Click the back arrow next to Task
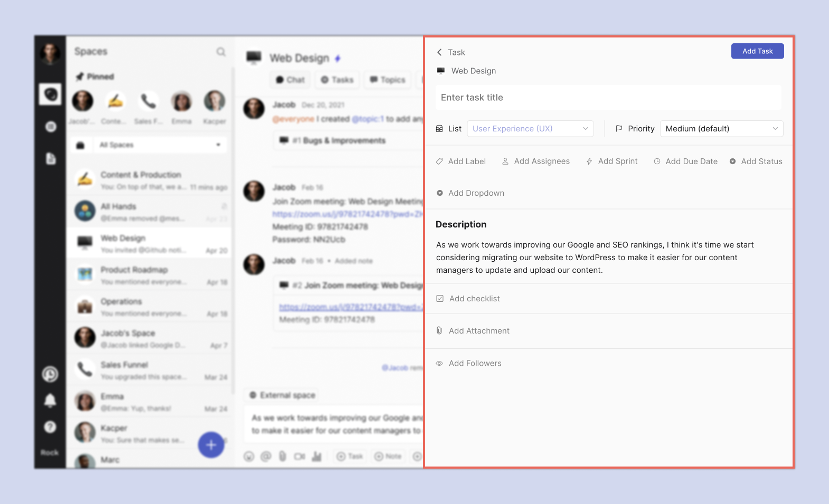 point(439,52)
